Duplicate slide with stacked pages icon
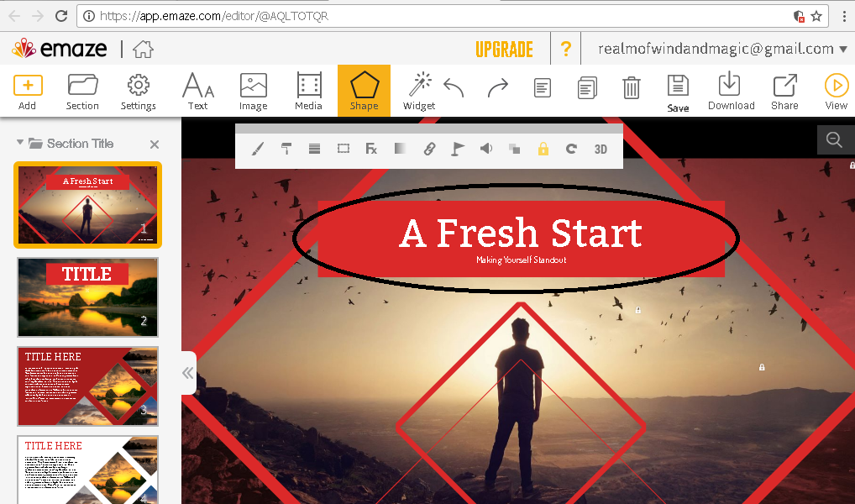This screenshot has width=855, height=504. click(587, 88)
